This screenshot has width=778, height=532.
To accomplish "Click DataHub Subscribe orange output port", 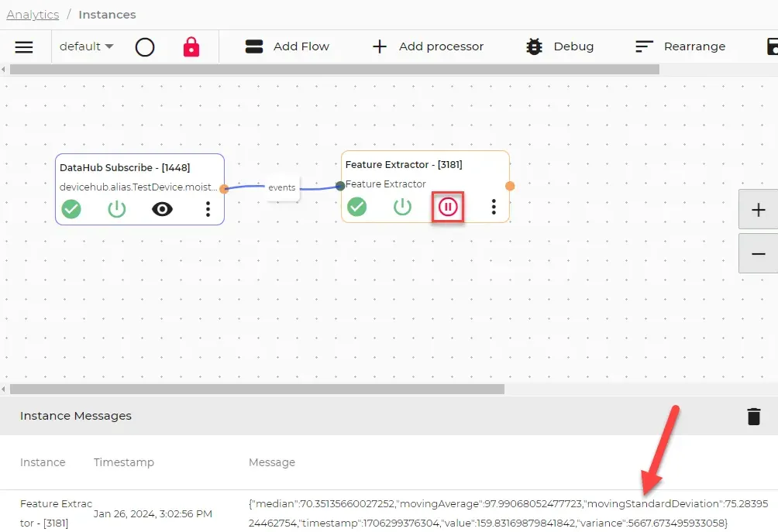I will pos(224,188).
